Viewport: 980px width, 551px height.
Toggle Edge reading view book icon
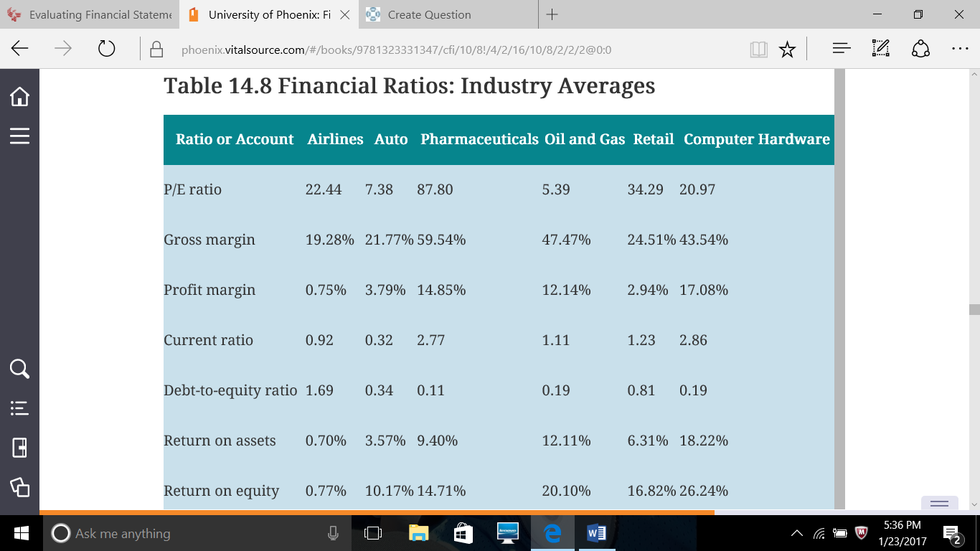[x=758, y=49]
